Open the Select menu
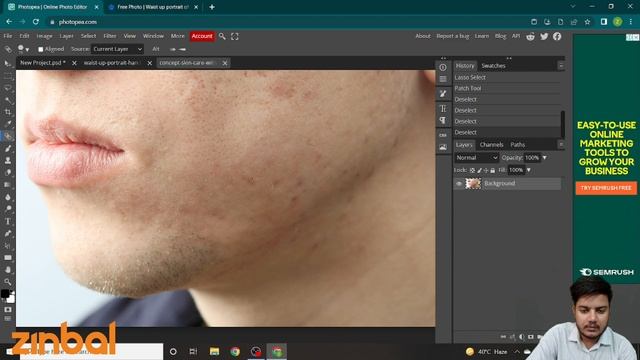The width and height of the screenshot is (640, 360). coord(88,36)
